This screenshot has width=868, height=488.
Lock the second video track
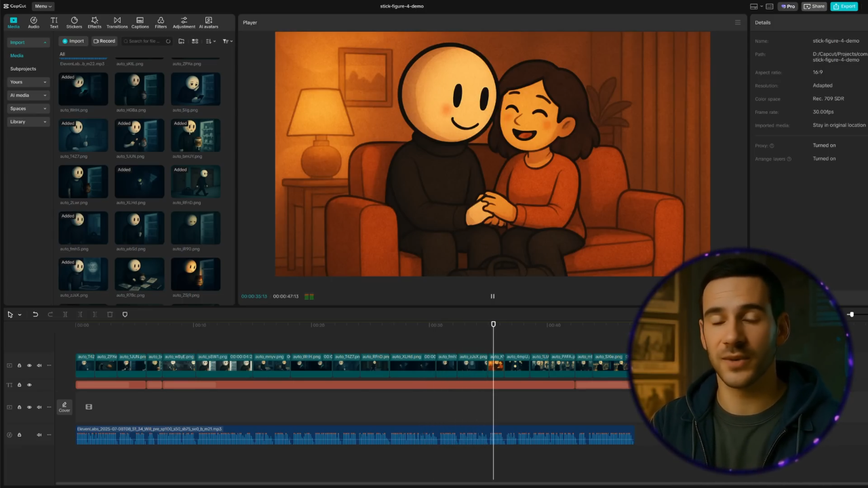19,407
